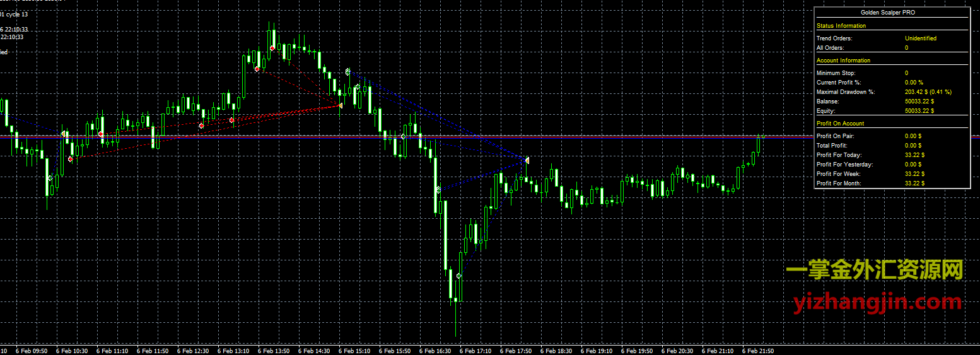Select the white buy marker near the chart's lowest candles
This screenshot has height=355, width=980.
[458, 276]
